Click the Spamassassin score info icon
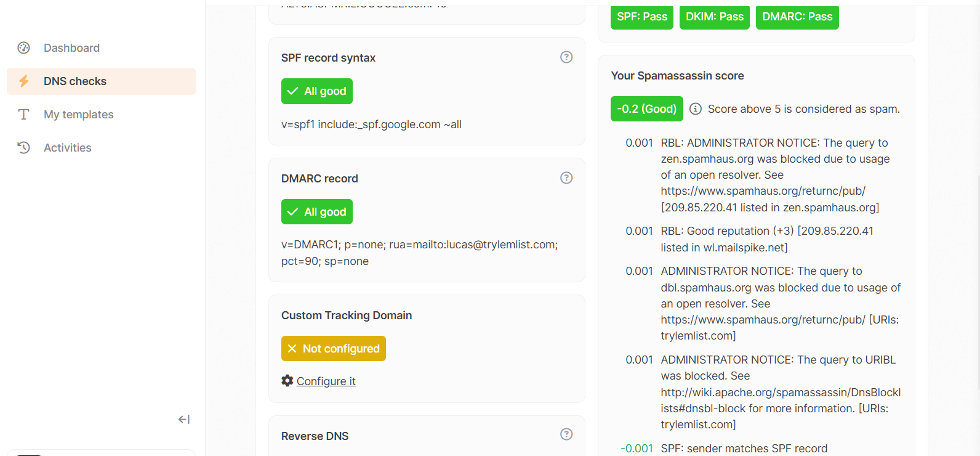Viewport: 980px width, 456px height. coord(696,109)
